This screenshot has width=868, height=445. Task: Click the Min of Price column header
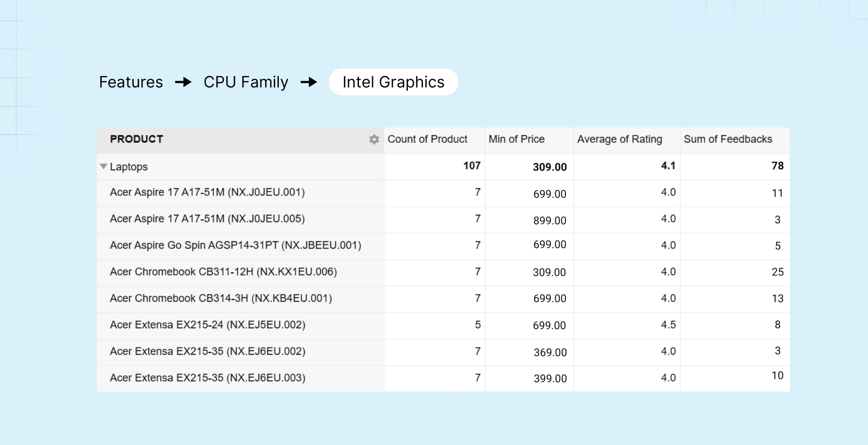(x=516, y=139)
